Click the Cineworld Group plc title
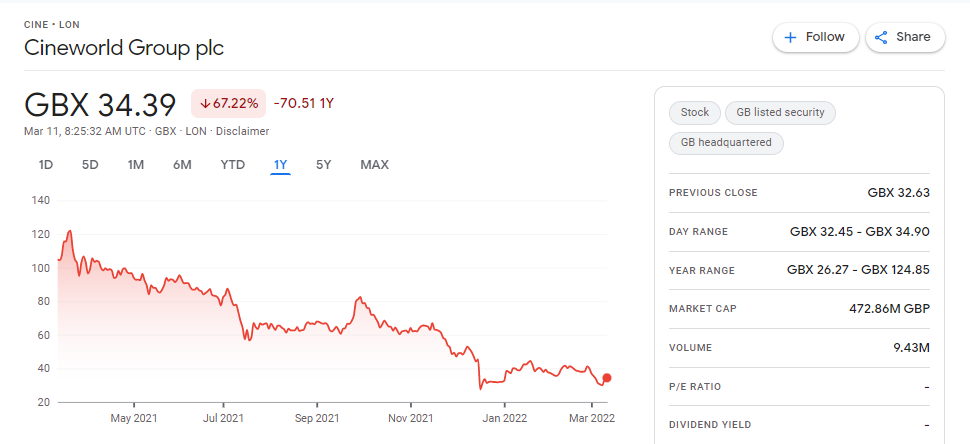 tap(124, 48)
